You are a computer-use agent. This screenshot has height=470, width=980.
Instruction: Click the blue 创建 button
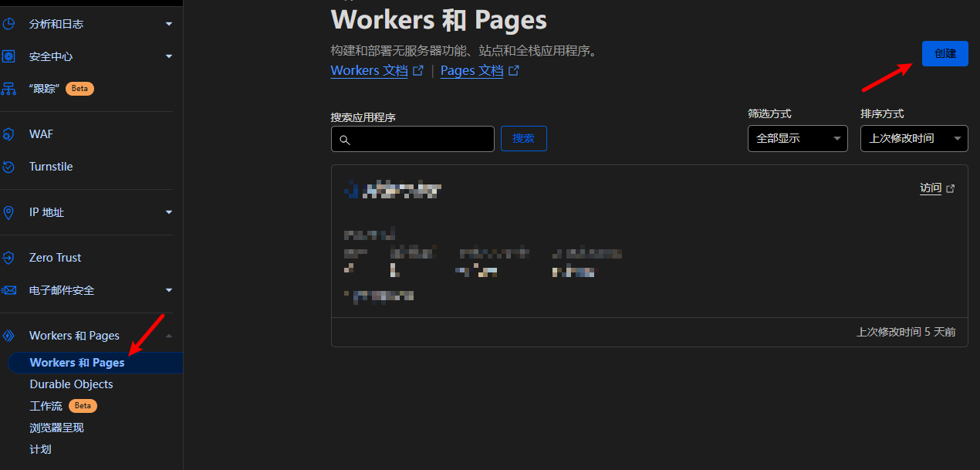point(945,53)
